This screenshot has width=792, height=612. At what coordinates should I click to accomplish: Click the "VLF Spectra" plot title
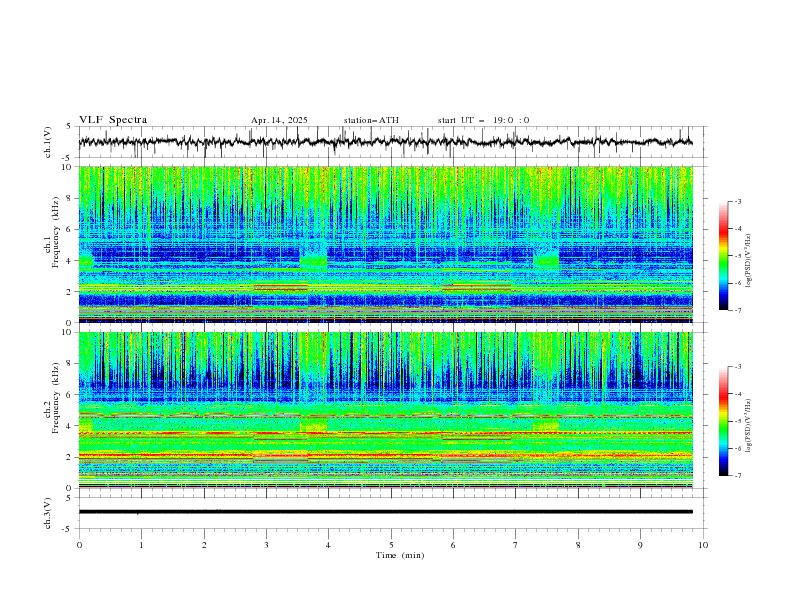pos(113,120)
